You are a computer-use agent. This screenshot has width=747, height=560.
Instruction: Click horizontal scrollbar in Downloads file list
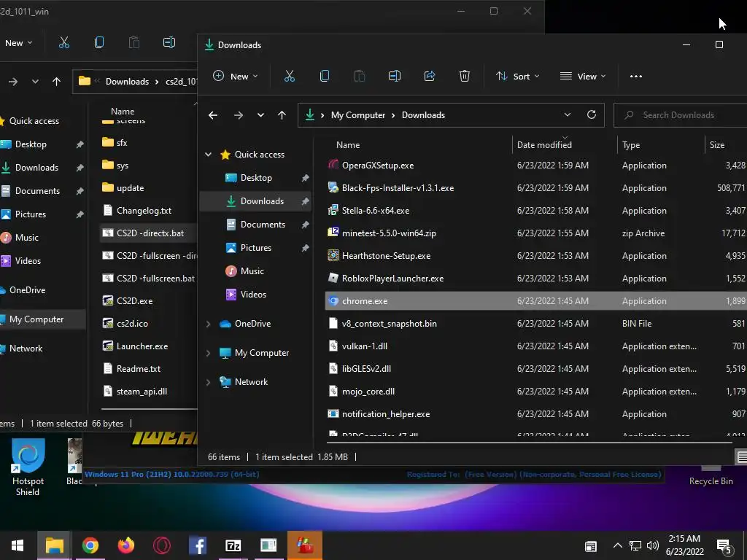[x=529, y=443]
